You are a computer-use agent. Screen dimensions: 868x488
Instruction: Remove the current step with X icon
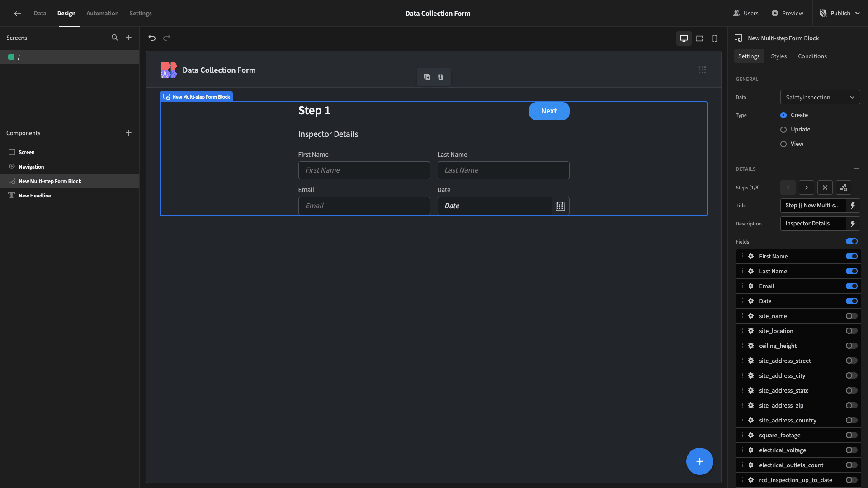tap(825, 188)
